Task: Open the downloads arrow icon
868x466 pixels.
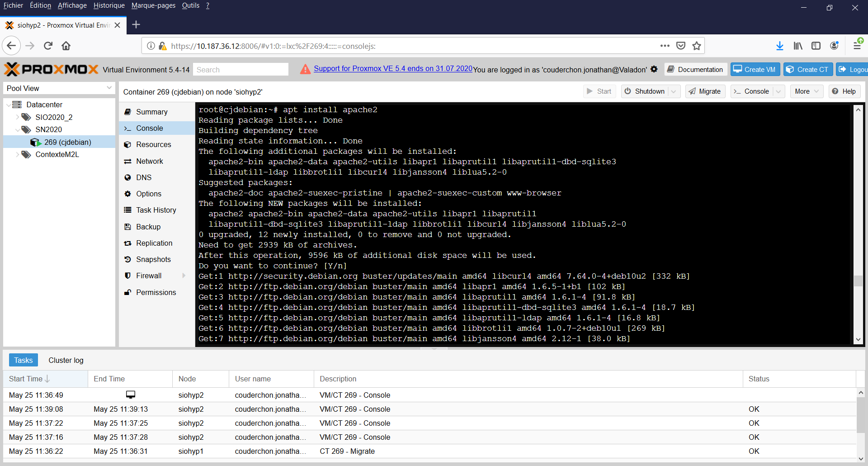Action: click(780, 46)
